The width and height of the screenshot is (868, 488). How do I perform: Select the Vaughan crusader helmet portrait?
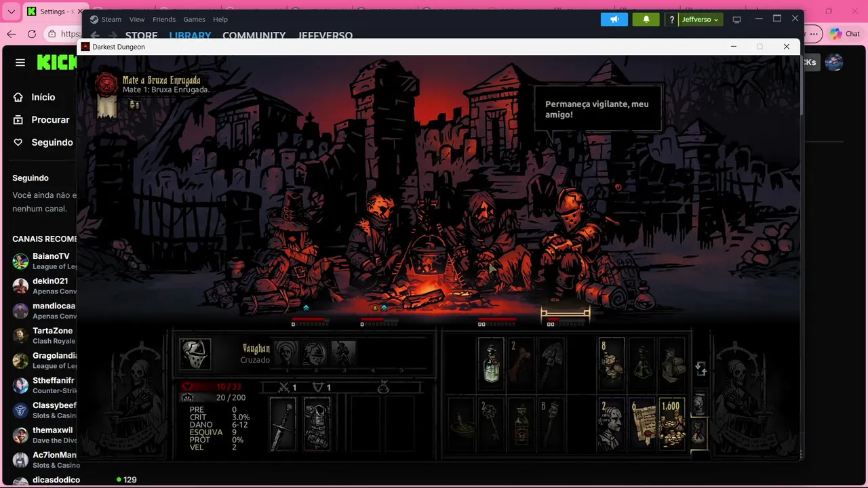(x=195, y=354)
